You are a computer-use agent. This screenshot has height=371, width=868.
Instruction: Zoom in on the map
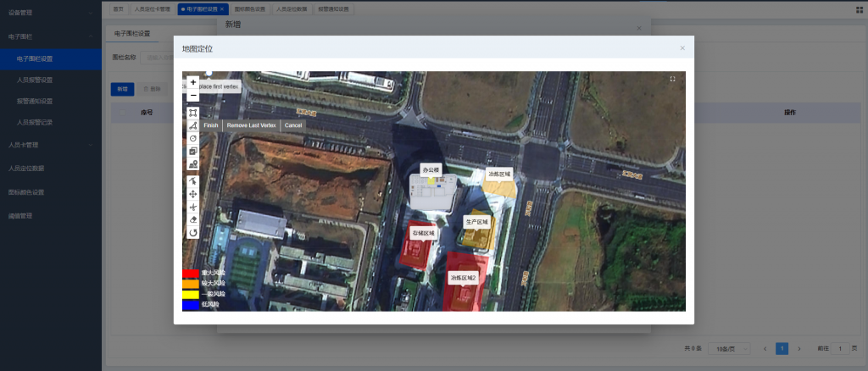[x=193, y=83]
